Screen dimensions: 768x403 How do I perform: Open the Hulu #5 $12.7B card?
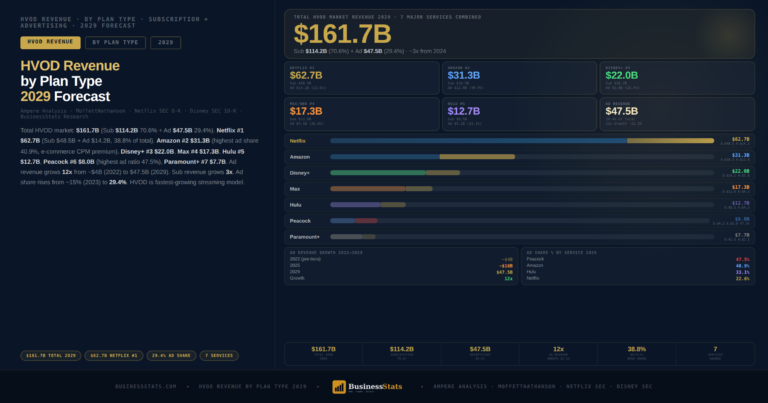pos(519,114)
